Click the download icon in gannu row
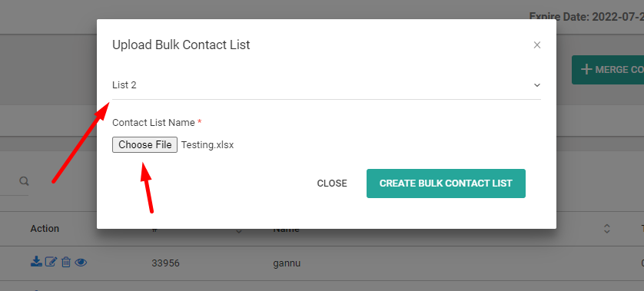 coord(36,262)
